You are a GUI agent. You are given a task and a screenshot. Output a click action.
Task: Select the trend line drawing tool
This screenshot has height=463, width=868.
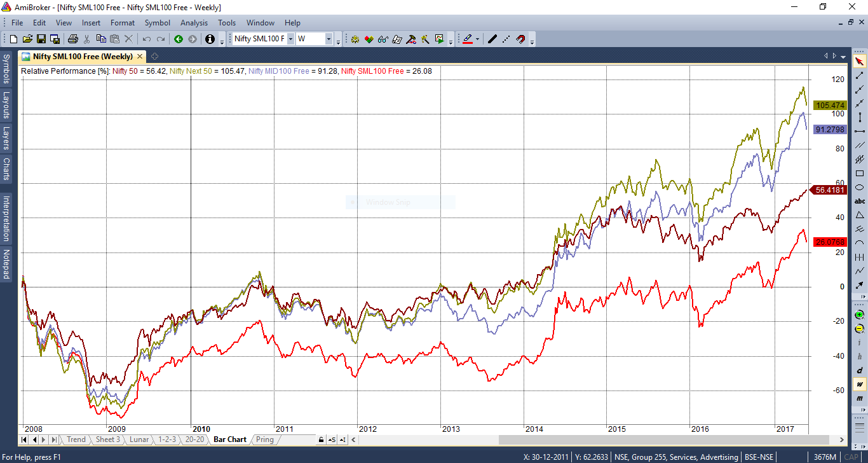pos(860,75)
